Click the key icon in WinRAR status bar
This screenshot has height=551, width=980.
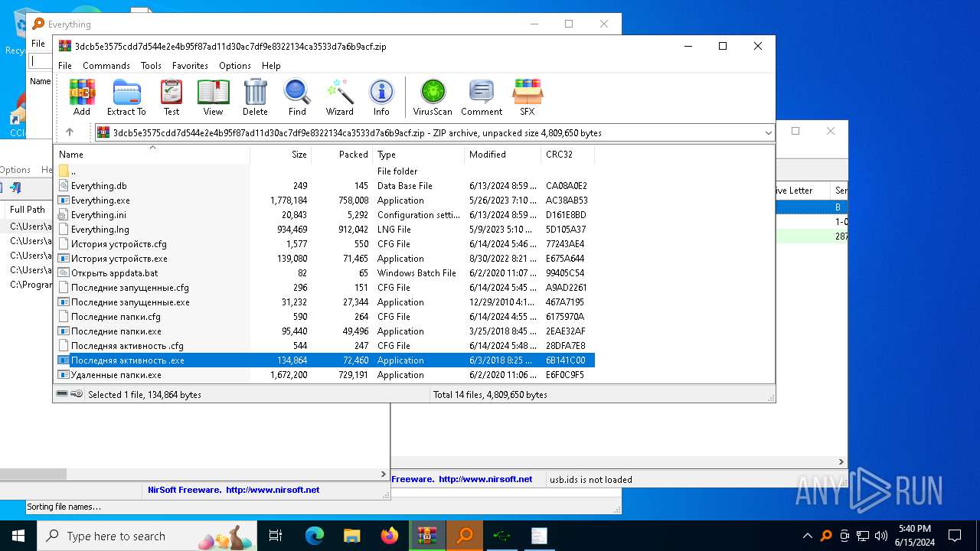click(x=77, y=394)
